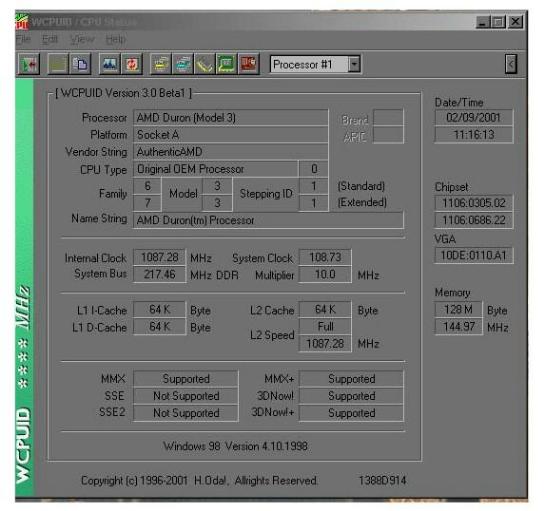Click the empty APIC field box
Viewport: 544px width, 511px height.
tap(388, 135)
